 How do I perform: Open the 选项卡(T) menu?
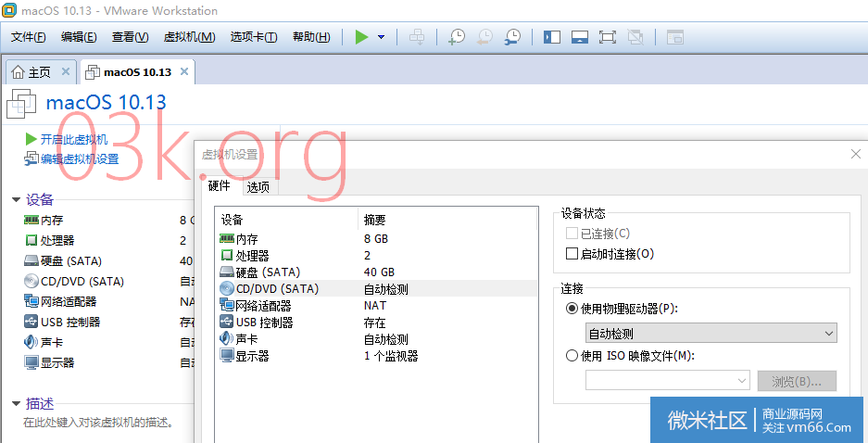click(254, 37)
